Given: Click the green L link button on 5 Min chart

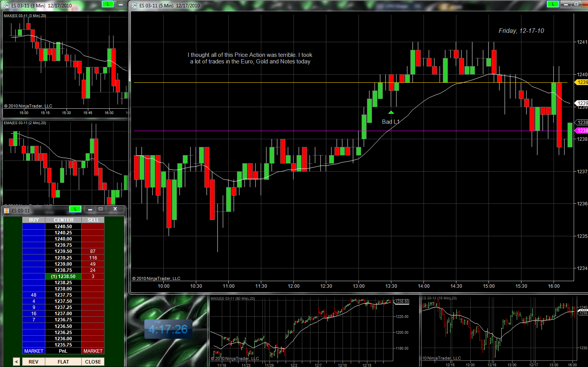Looking at the screenshot, I should tap(553, 4).
